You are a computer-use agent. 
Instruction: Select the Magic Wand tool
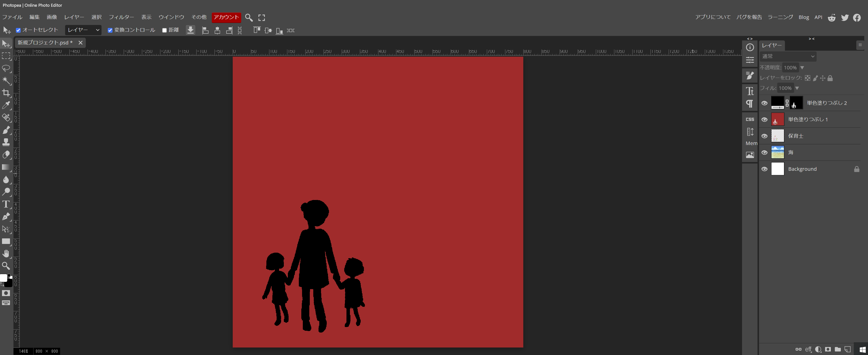(6, 80)
